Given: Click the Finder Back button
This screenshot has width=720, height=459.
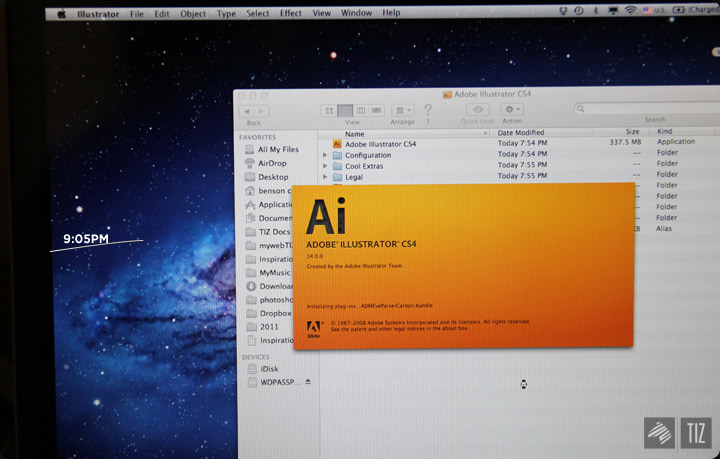Looking at the screenshot, I should pos(247,110).
